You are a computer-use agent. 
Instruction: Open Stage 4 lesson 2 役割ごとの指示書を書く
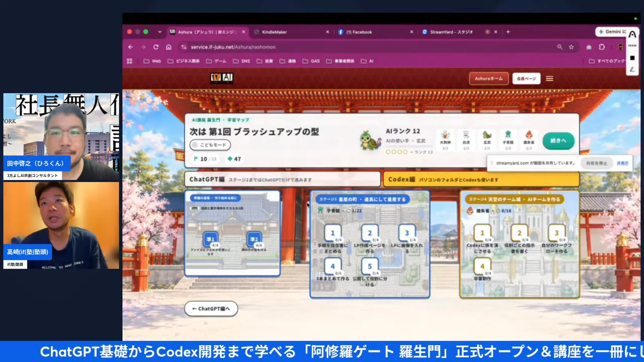pyautogui.click(x=519, y=234)
